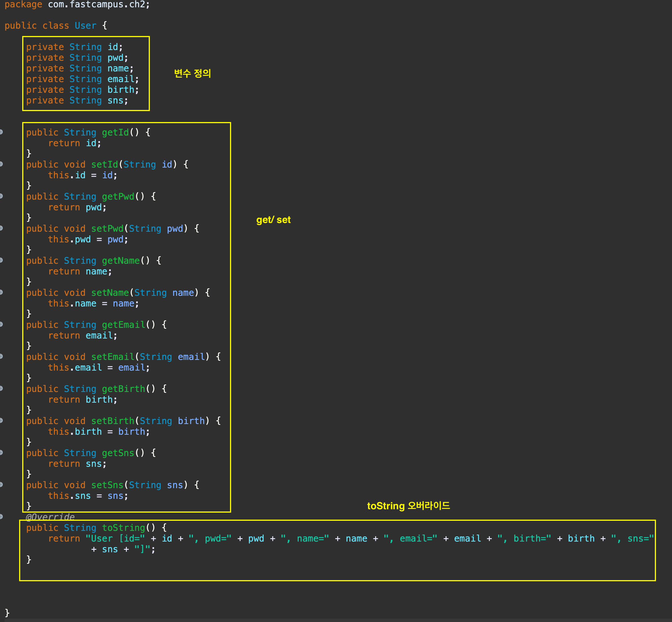The image size is (672, 622).
Task: Click fold icon beside getSns method
Action: [1, 452]
